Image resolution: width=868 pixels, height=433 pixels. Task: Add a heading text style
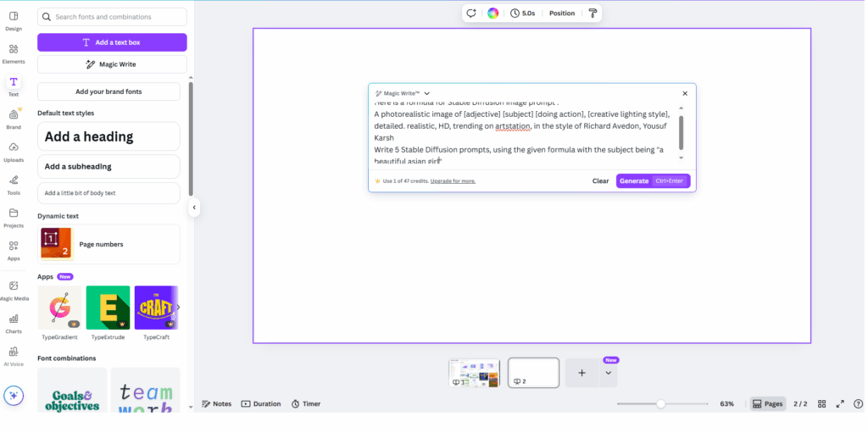pos(108,136)
